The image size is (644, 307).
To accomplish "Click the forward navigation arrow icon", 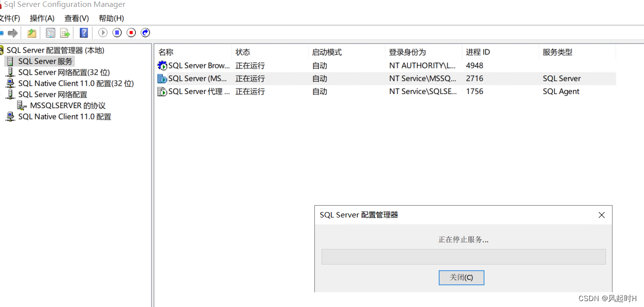I will (13, 32).
